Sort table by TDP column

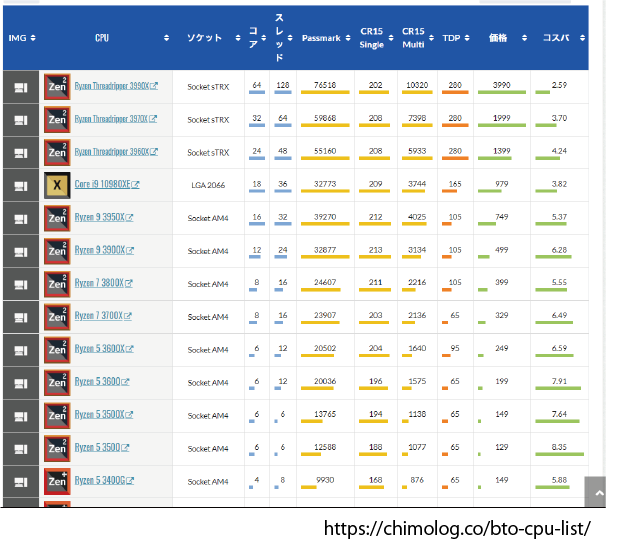(x=467, y=38)
